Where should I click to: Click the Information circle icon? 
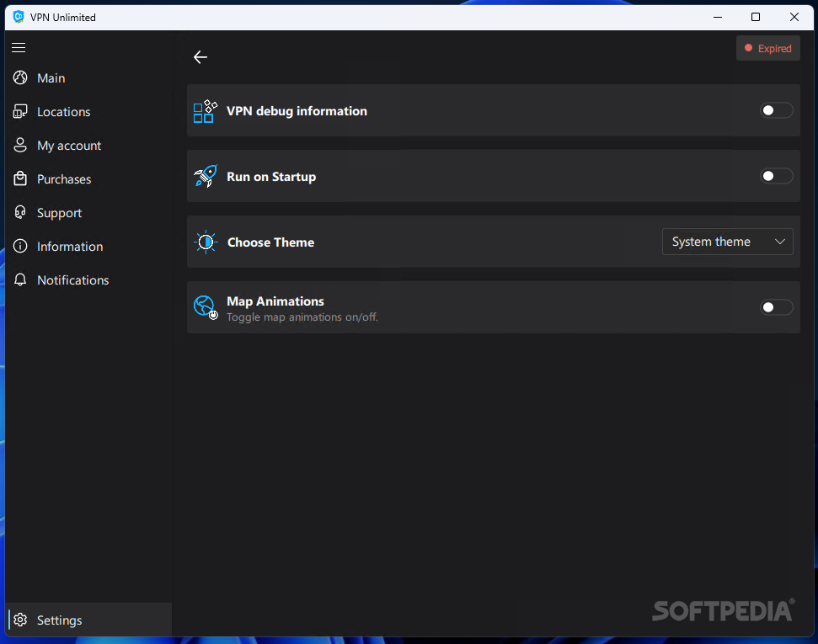tap(20, 246)
